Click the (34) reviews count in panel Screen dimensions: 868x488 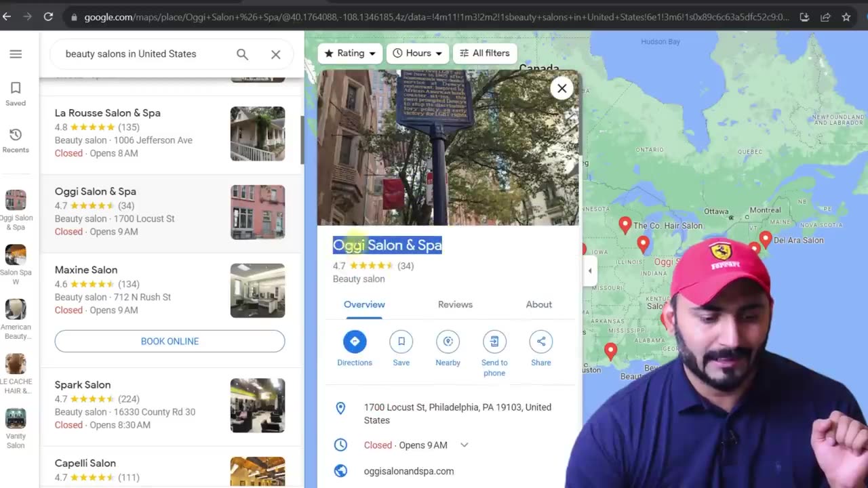[406, 266]
